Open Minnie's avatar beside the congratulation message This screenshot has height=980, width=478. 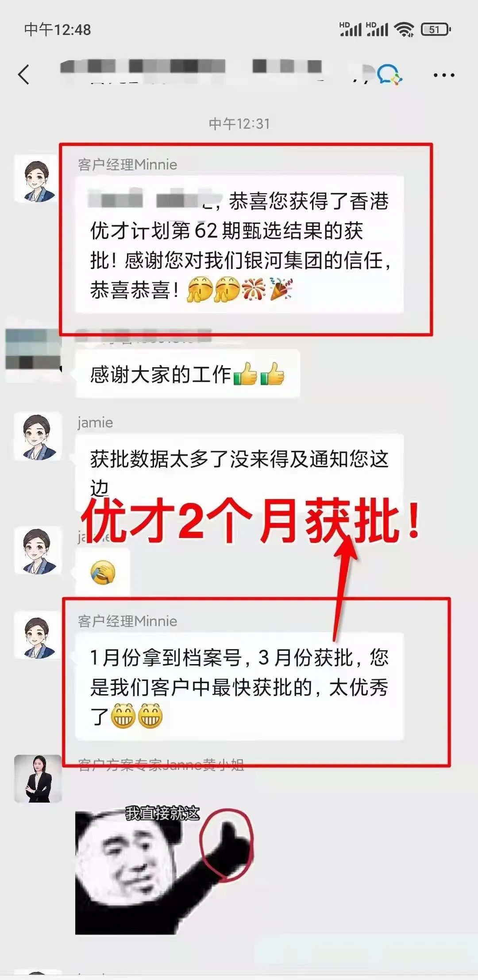click(38, 179)
